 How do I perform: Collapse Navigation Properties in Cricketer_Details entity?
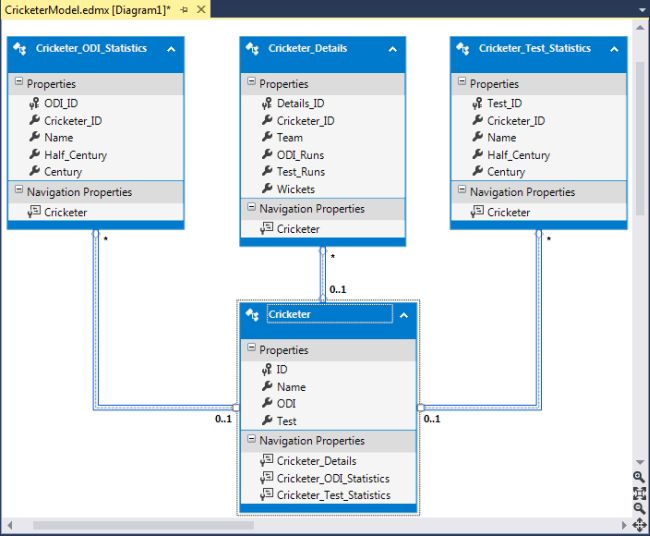[251, 208]
